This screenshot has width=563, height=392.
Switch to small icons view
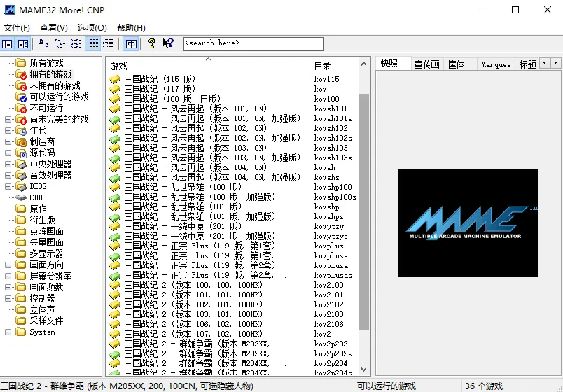pos(60,43)
